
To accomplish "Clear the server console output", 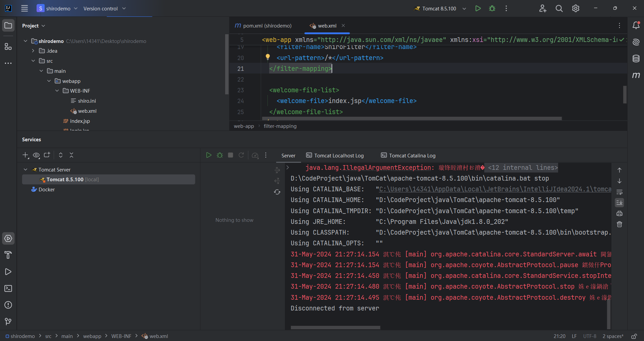I will tap(620, 224).
